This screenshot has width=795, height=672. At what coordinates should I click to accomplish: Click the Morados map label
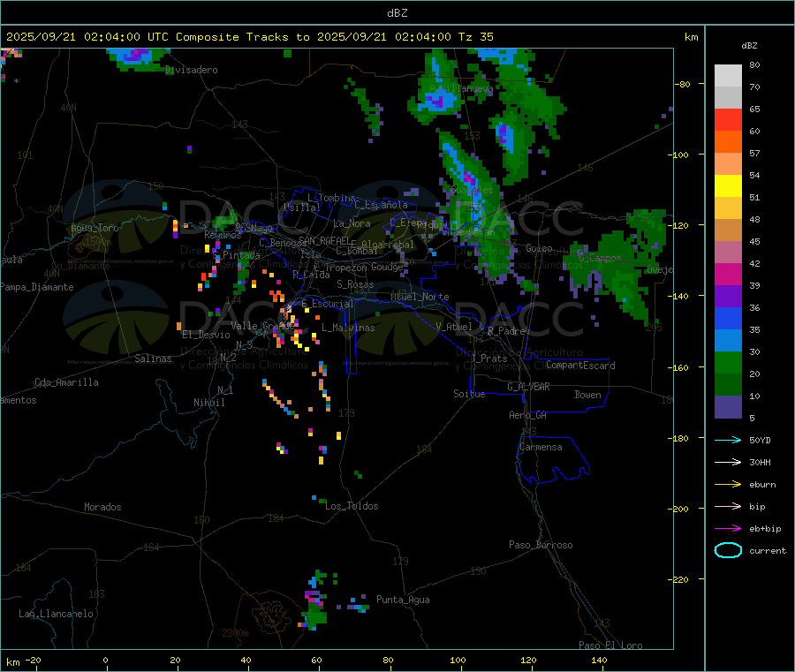tap(102, 507)
